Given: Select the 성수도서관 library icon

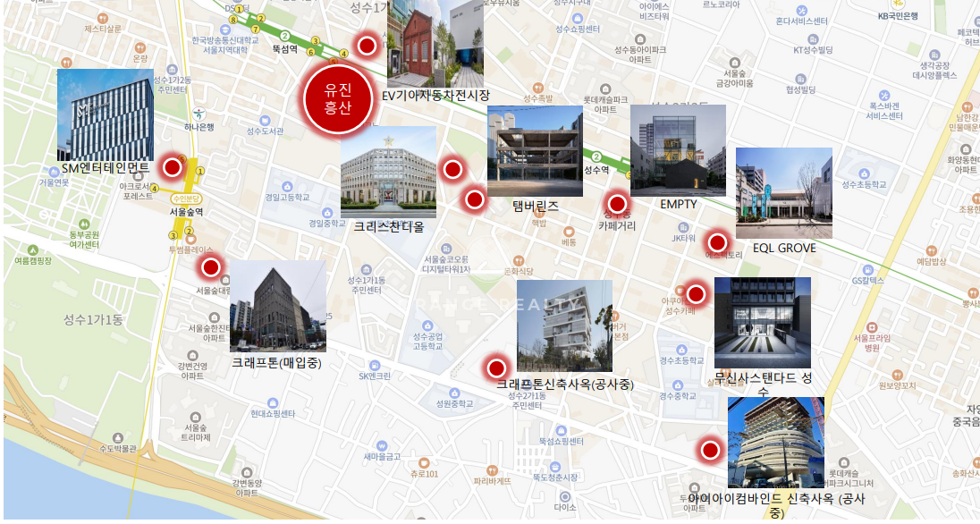Looking at the screenshot, I should click(265, 120).
